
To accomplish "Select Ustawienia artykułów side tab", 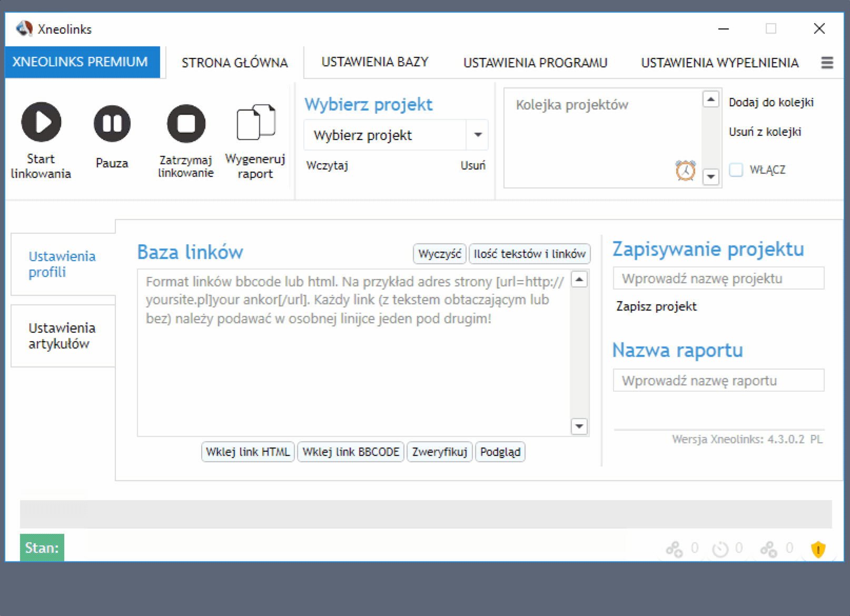I will tap(63, 336).
